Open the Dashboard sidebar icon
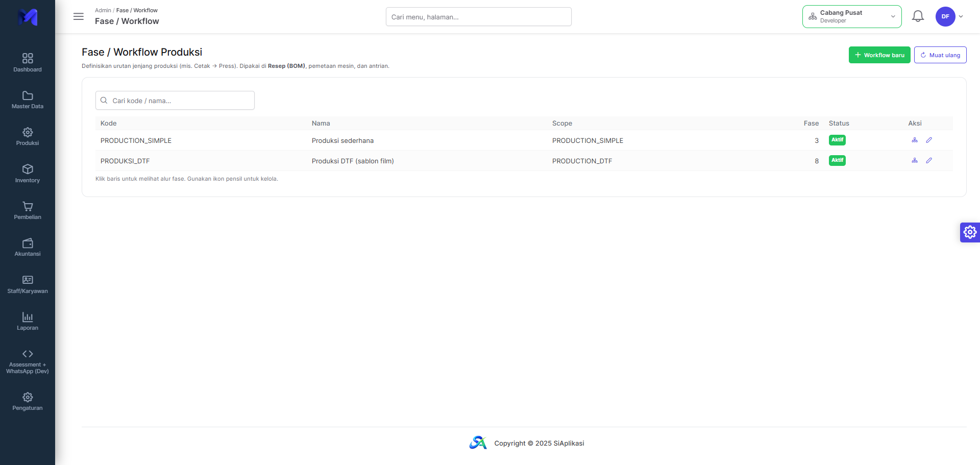980x465 pixels. pos(28,58)
